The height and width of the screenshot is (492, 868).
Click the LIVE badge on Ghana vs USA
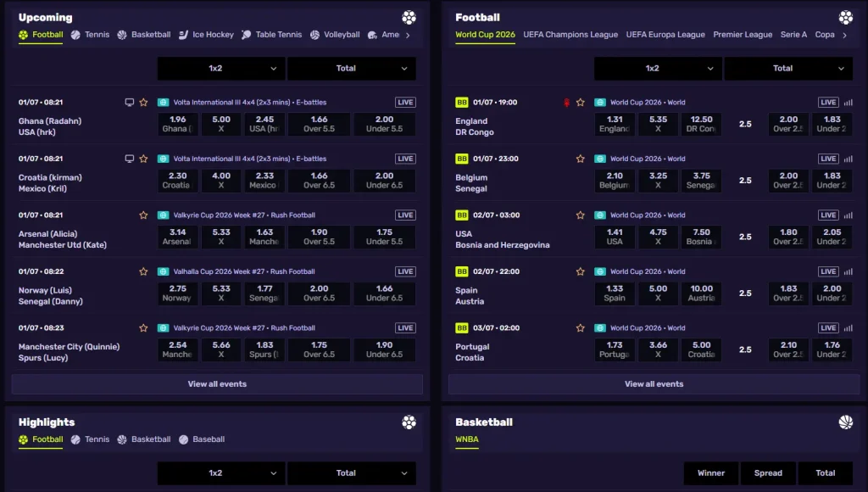(405, 103)
